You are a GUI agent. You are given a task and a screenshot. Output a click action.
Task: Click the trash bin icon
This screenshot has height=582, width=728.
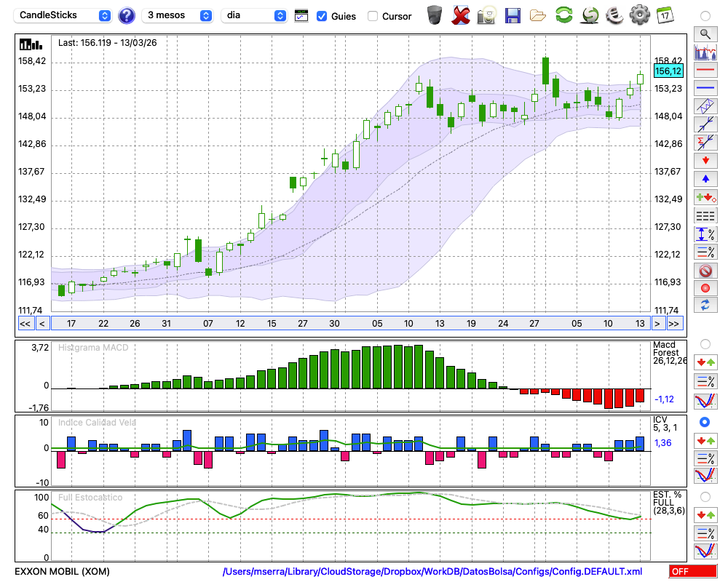[x=435, y=15]
